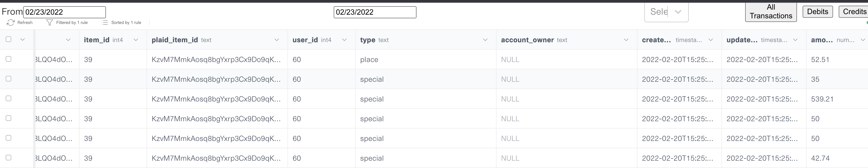Tick the checkbox for the 42.74 row

[8, 158]
